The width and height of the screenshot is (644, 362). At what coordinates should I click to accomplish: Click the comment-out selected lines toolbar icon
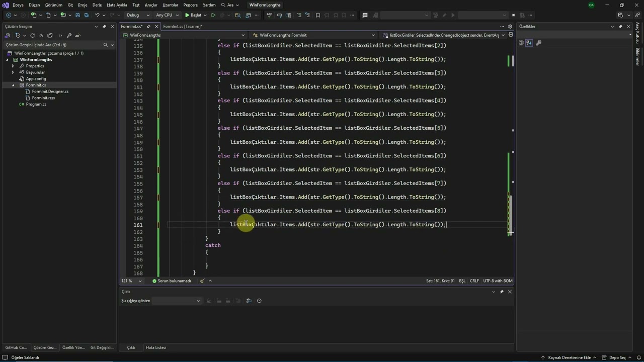pos(299,15)
